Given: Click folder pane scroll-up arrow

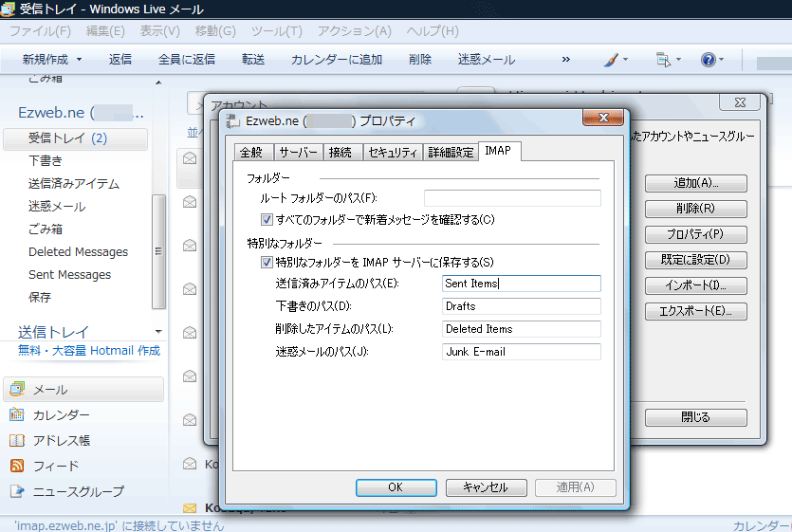Looking at the screenshot, I should pyautogui.click(x=158, y=83).
